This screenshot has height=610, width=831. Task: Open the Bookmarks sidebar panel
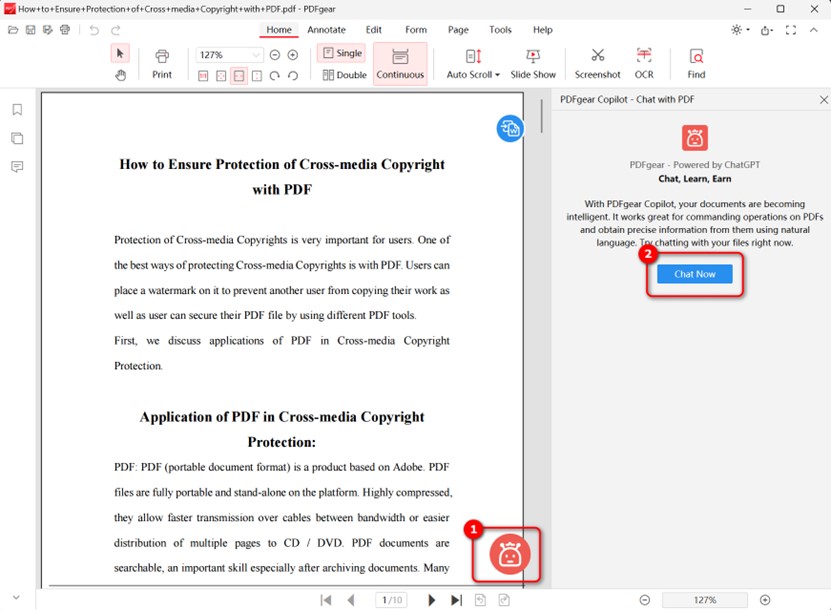[x=16, y=109]
